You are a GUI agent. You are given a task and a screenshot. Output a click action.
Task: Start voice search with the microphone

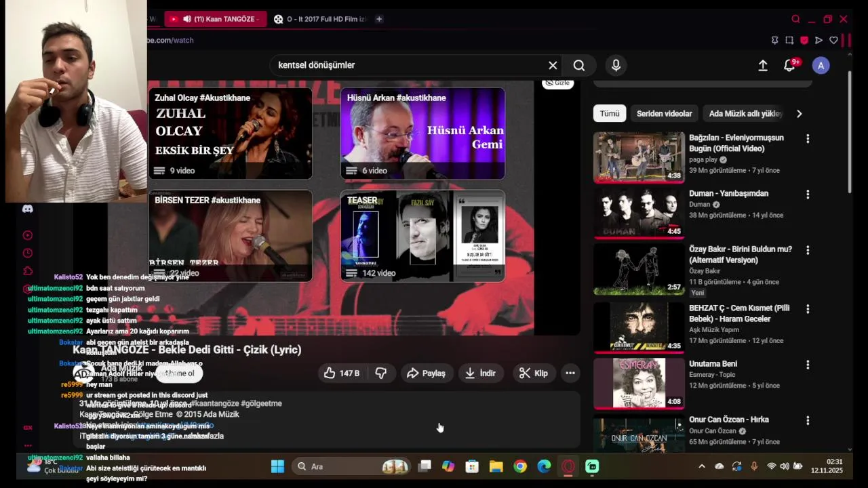point(616,65)
